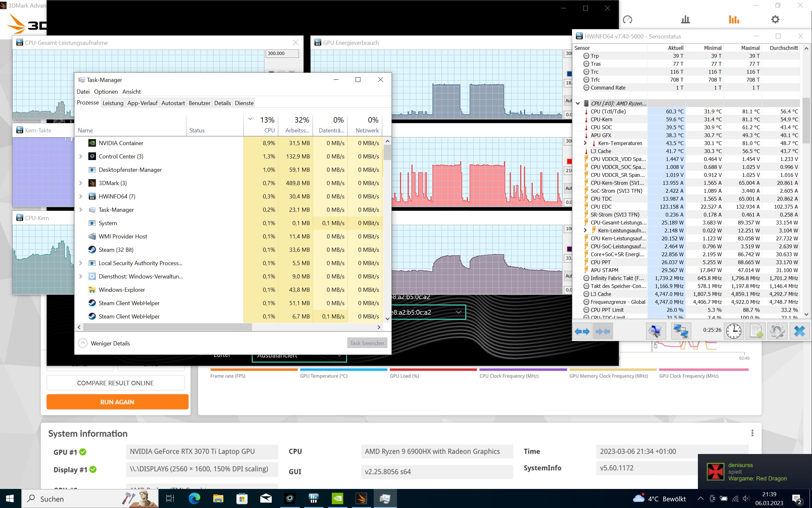Open the MAC address dropdown
The width and height of the screenshot is (812, 508).
(458, 312)
